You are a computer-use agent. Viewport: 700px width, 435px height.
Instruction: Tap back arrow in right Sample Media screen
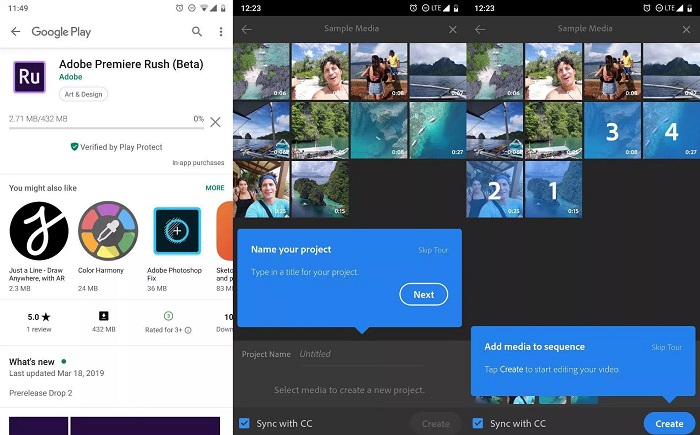(480, 29)
